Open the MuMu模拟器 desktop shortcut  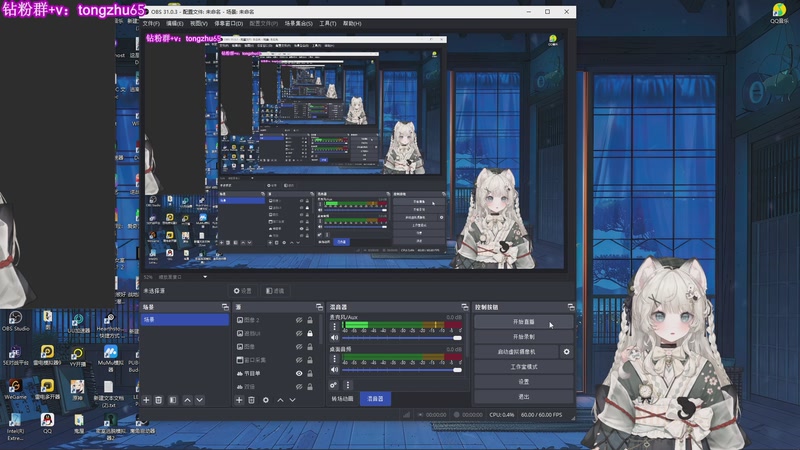pos(110,358)
